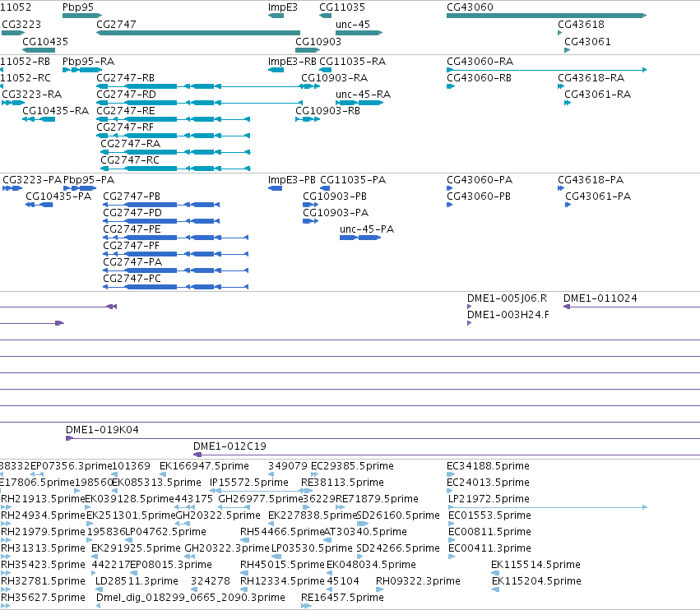Click the Pbp95 gene label
This screenshot has height=610, width=700.
[x=78, y=7]
